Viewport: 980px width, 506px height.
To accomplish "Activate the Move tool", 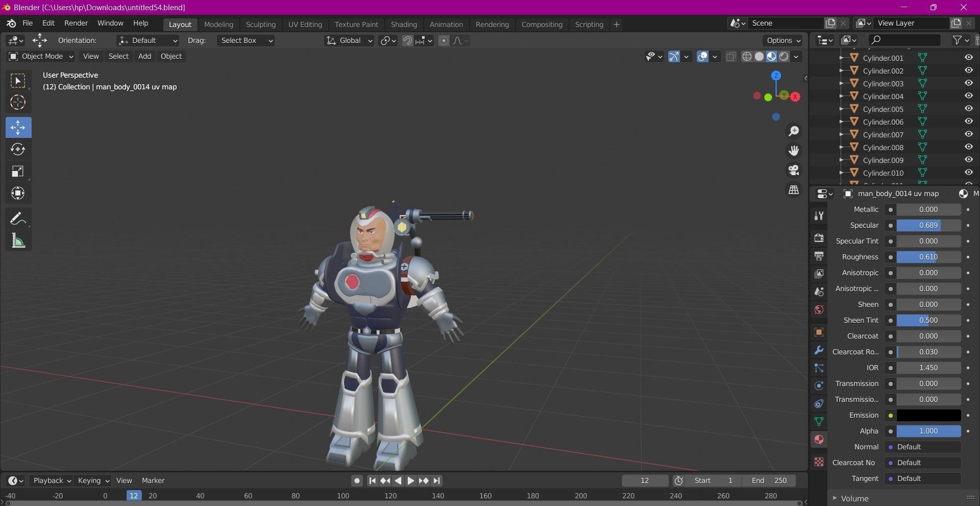I will 18,127.
